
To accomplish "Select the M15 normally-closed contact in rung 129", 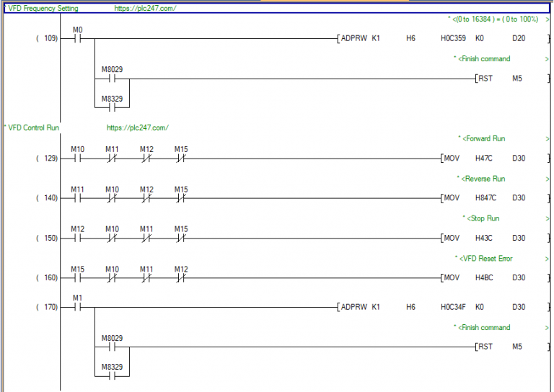I will click(x=181, y=159).
